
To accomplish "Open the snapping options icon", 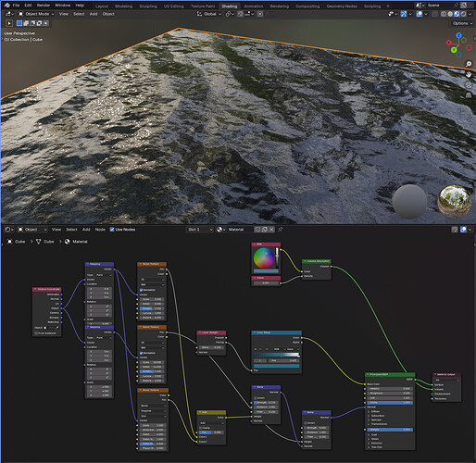I will pyautogui.click(x=249, y=14).
